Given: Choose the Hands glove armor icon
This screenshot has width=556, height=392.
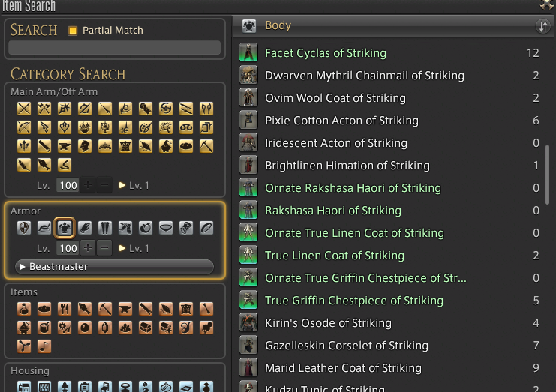Looking at the screenshot, I should [85, 228].
